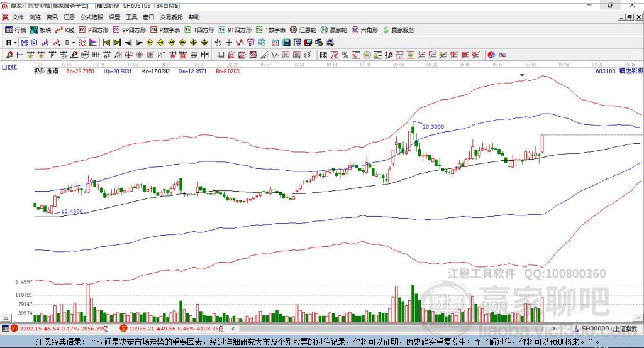Screen dimensions: 644x348
Task: Open the calculator icon
Action: (286, 43)
